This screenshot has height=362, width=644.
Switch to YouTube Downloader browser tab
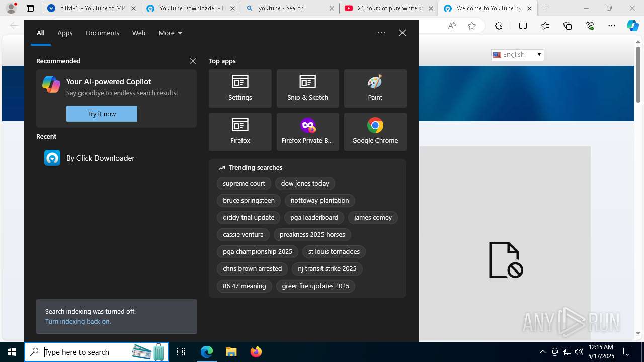[190, 8]
